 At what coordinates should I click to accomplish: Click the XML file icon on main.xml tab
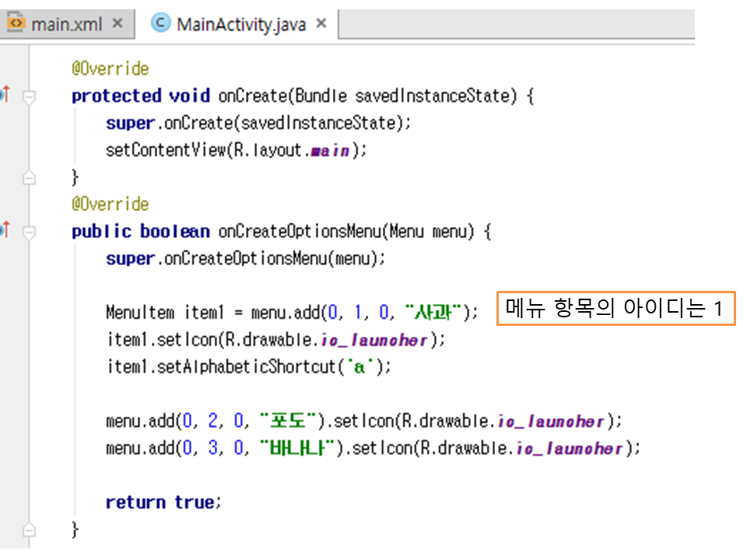[x=16, y=23]
